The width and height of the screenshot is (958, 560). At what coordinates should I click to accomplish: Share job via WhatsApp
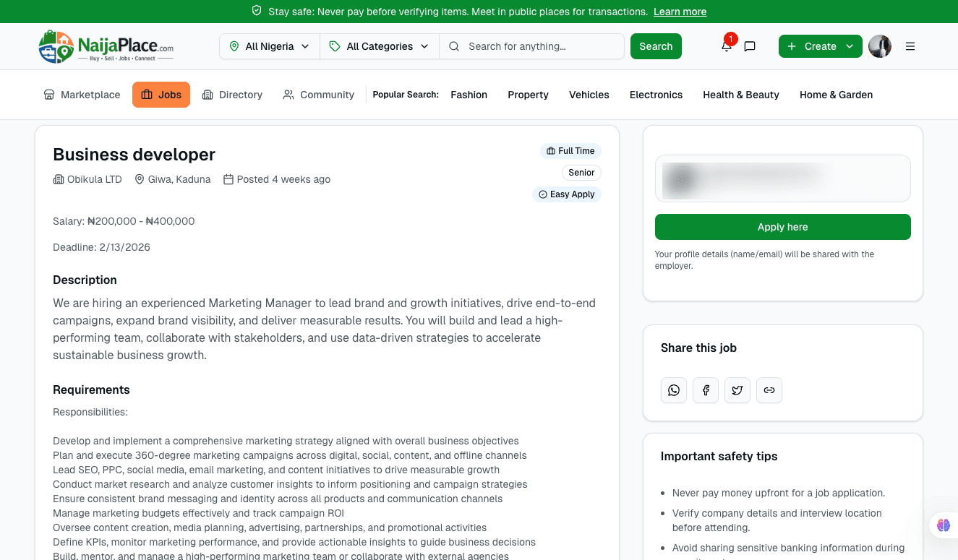click(674, 390)
